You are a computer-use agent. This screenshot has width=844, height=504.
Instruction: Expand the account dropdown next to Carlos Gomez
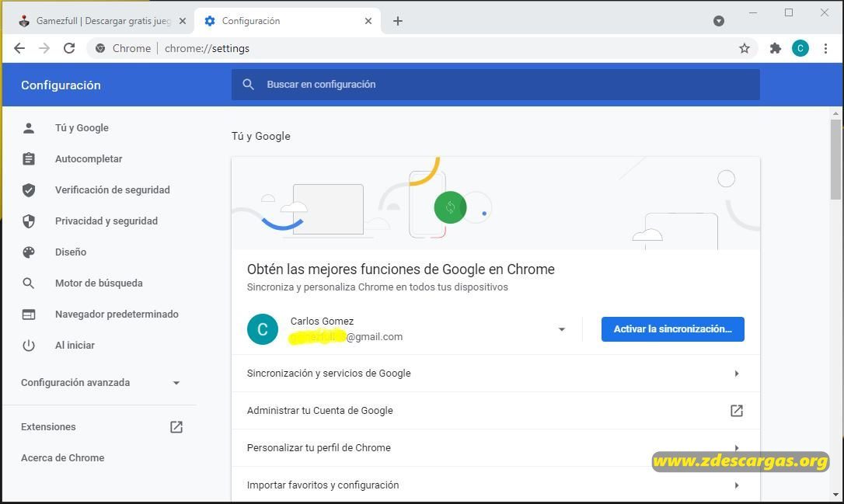click(x=561, y=329)
